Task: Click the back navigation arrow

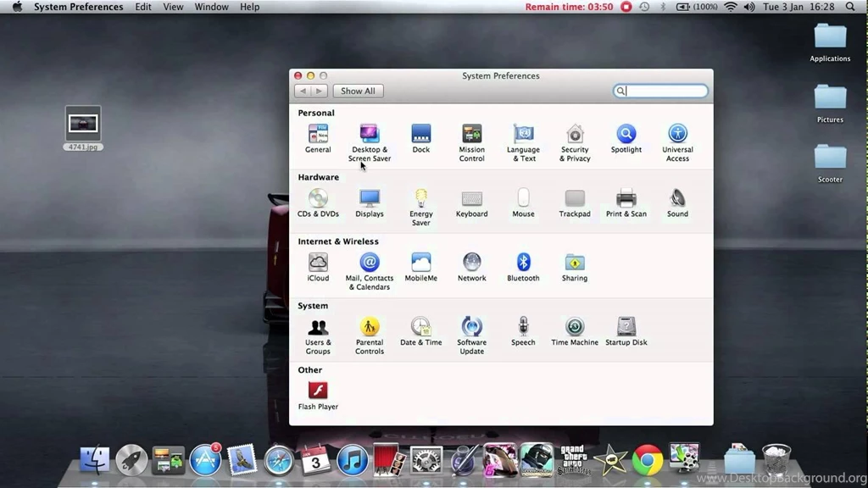Action: (x=303, y=91)
